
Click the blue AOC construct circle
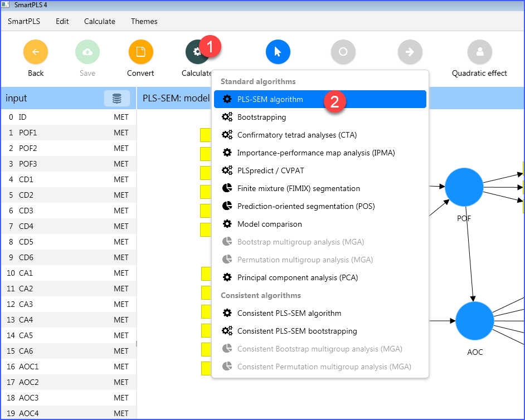point(475,321)
